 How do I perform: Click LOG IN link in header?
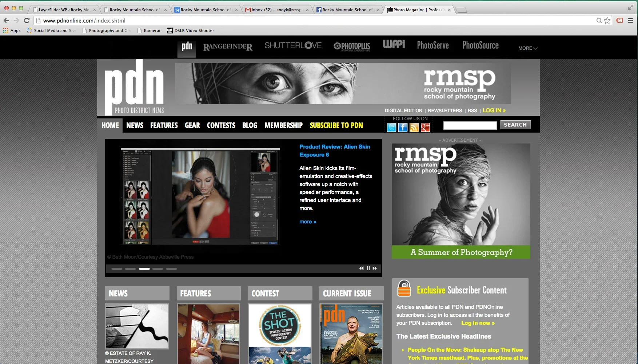pos(494,110)
